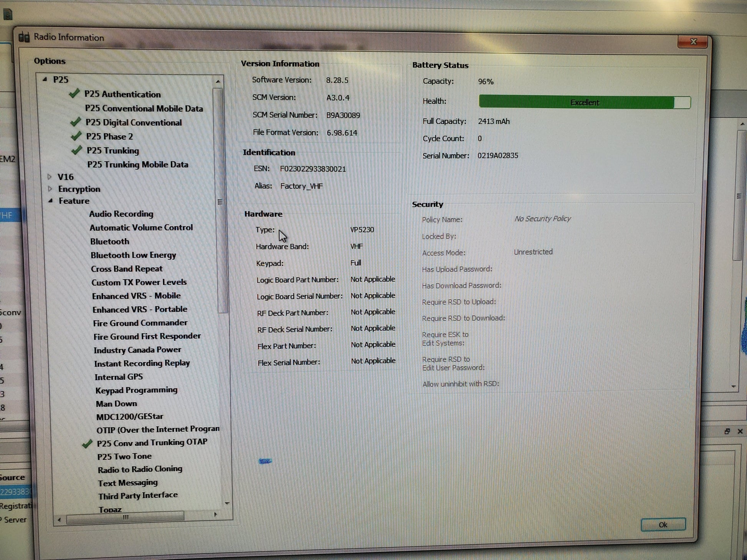Image resolution: width=747 pixels, height=560 pixels.
Task: Click the options list scroll-up arrow
Action: click(x=218, y=81)
